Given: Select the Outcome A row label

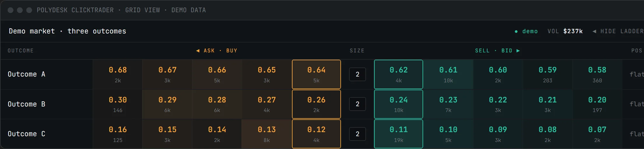Looking at the screenshot, I should click(x=27, y=74).
